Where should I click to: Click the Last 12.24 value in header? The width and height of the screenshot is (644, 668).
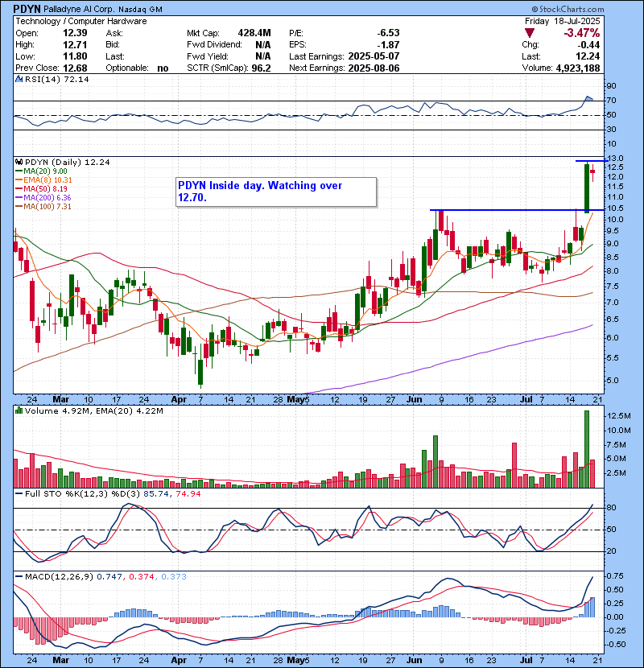point(588,56)
